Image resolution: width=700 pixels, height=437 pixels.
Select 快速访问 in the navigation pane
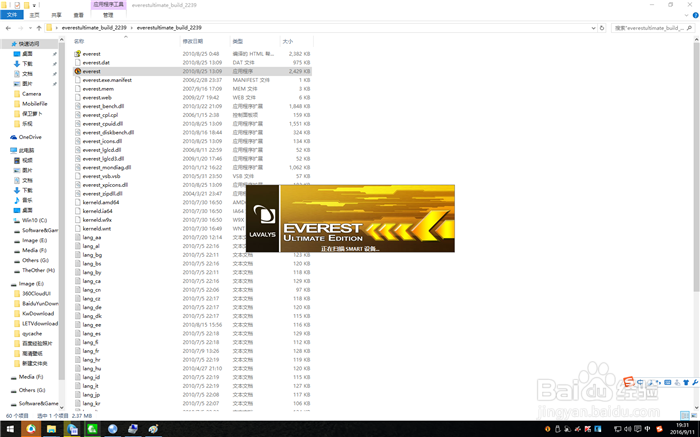(29, 44)
